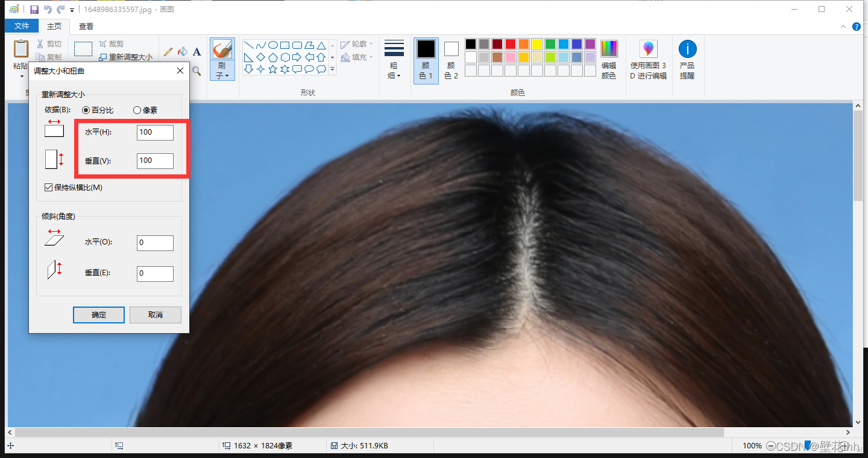The image size is (868, 458).
Task: Pick the green color swatch
Action: coord(550,44)
